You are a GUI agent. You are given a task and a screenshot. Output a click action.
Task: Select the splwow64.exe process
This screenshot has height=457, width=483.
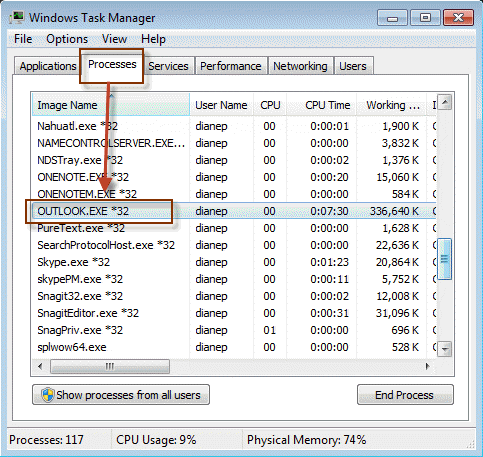click(x=234, y=347)
